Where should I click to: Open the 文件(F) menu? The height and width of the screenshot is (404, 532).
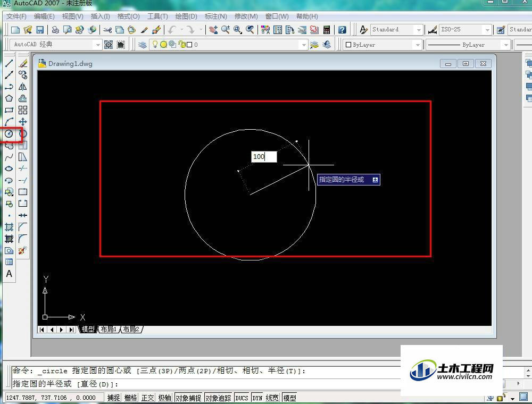[x=16, y=16]
